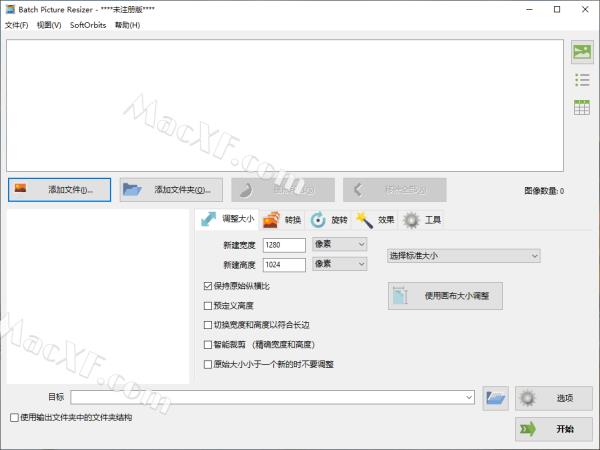Open the height unit 像素 dropdown

pos(340,264)
